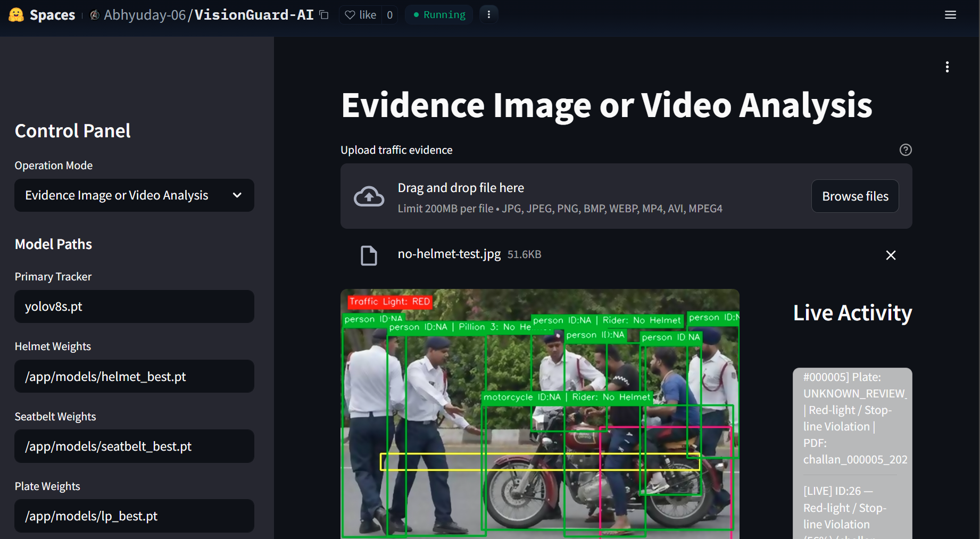Click the Plate Weights path field

(134, 516)
